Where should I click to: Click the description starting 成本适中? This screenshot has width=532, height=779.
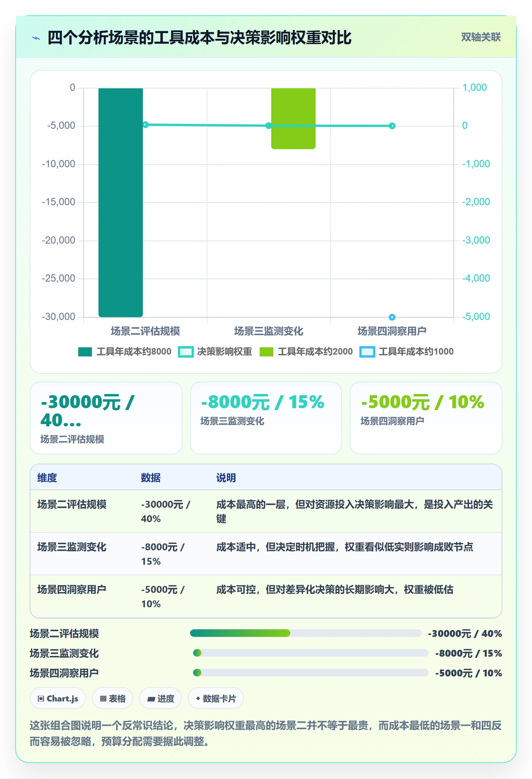[345, 547]
